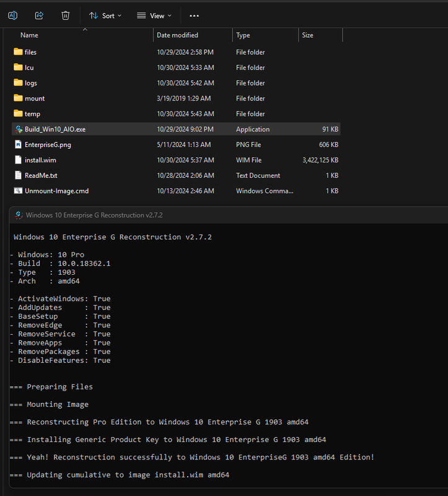The image size is (448, 496).
Task: Click the 'Updating cumulative to image' console line
Action: (x=120, y=475)
